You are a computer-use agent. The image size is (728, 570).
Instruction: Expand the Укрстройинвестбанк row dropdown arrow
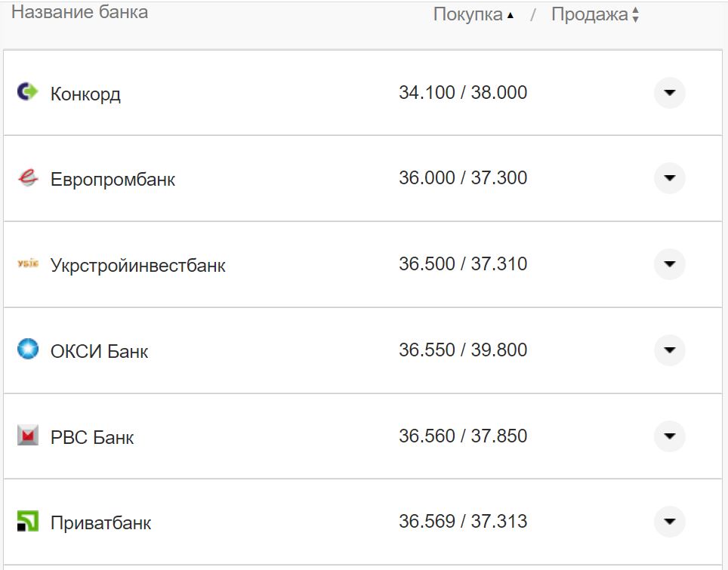(x=669, y=264)
